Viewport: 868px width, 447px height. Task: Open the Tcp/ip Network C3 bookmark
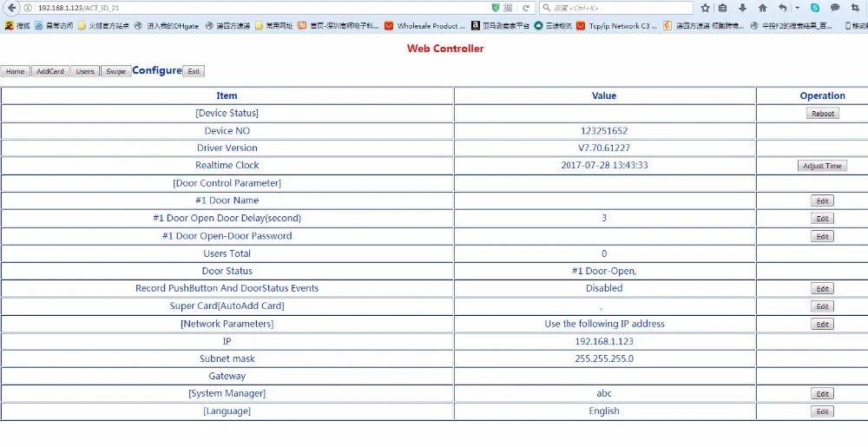[x=617, y=26]
